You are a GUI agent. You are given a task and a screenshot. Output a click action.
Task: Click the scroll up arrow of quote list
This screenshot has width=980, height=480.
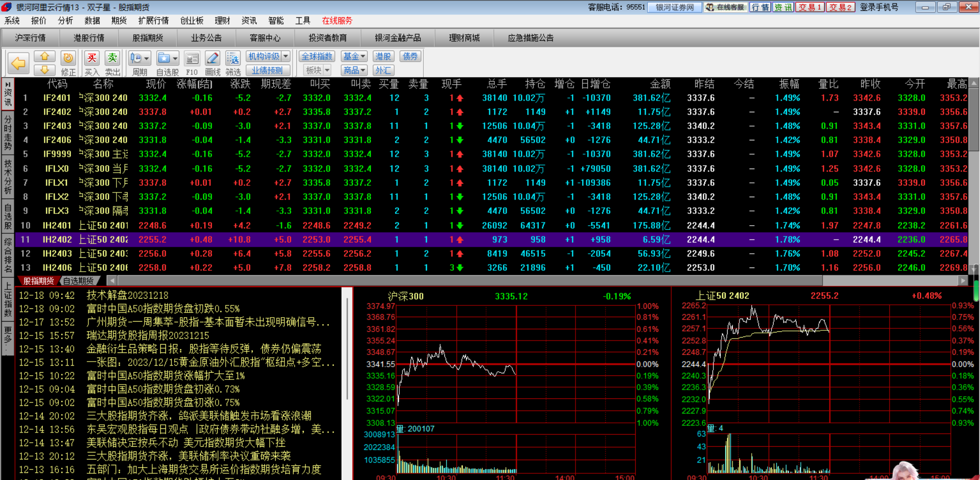point(974,83)
